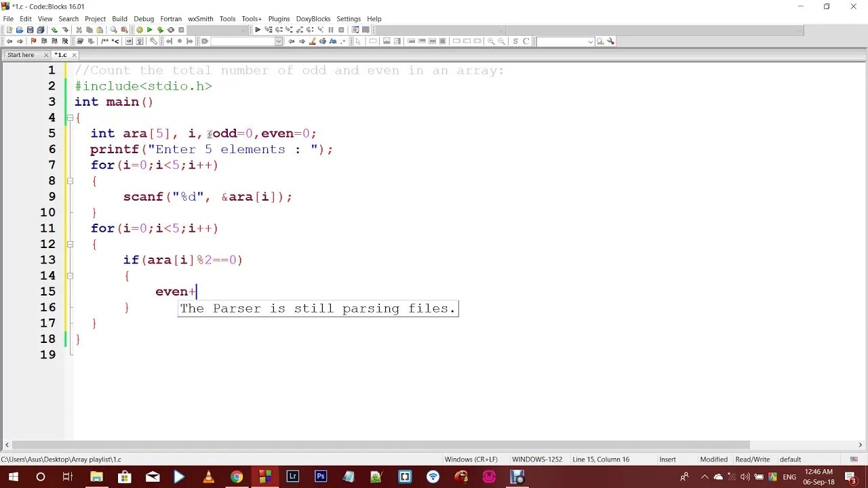The width and height of the screenshot is (868, 488).
Task: Open the Build menu
Action: click(x=119, y=19)
